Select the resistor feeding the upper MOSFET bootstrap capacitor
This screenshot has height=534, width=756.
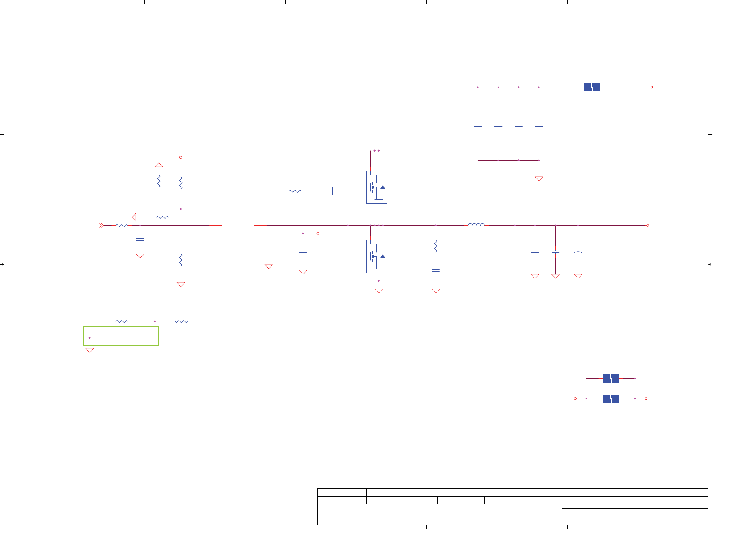pos(295,191)
